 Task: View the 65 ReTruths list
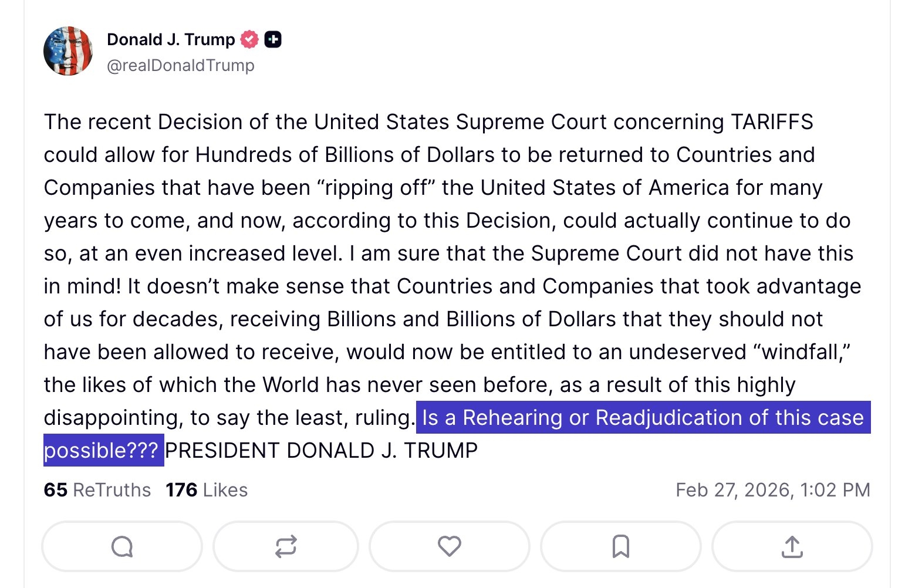[97, 490]
